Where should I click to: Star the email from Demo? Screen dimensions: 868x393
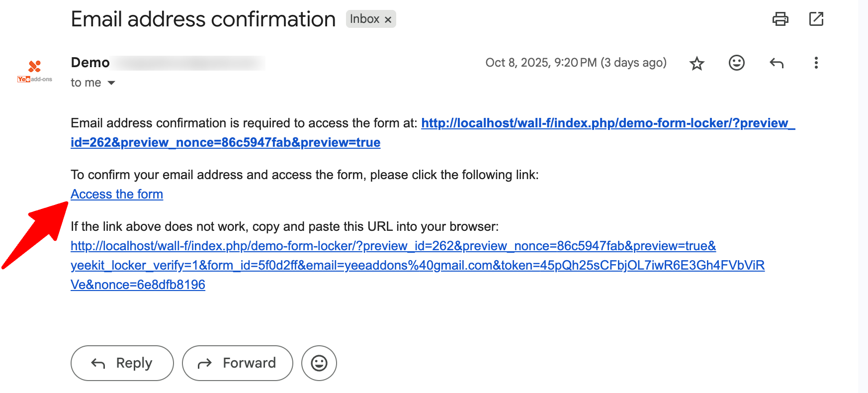coord(697,63)
